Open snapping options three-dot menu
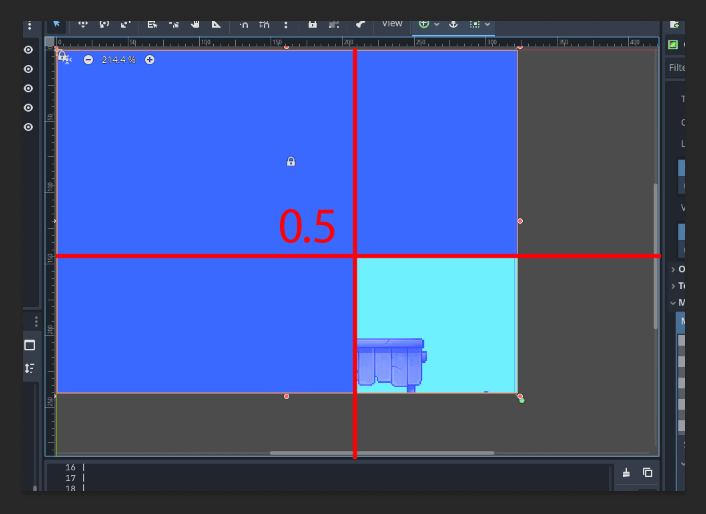 pyautogui.click(x=285, y=25)
